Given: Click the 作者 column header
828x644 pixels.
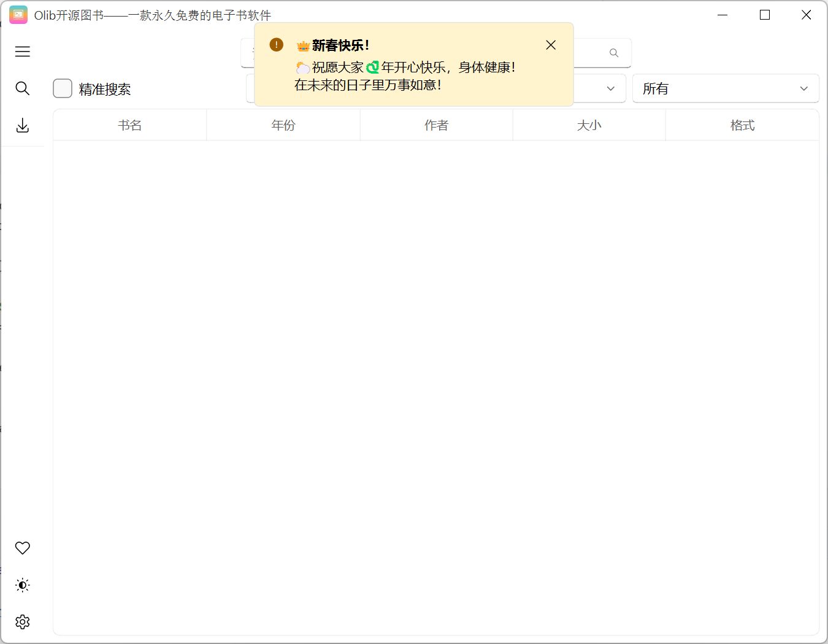Looking at the screenshot, I should [436, 125].
